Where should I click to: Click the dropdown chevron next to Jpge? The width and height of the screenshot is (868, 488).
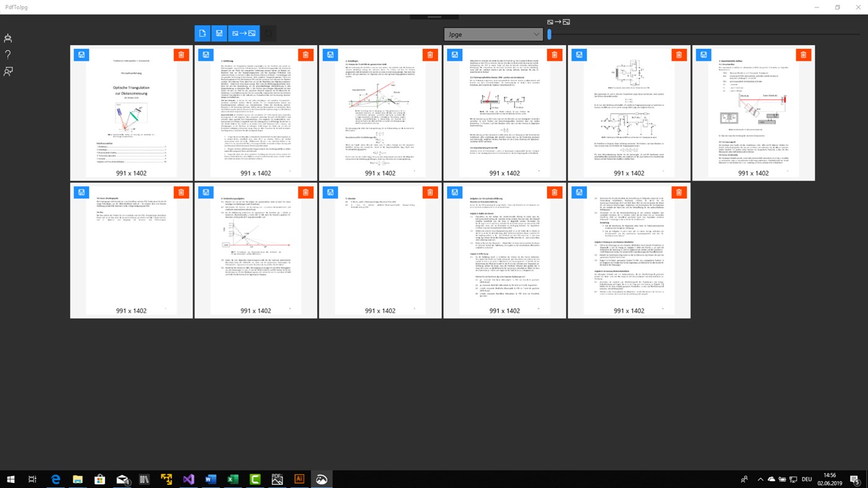[x=535, y=34]
